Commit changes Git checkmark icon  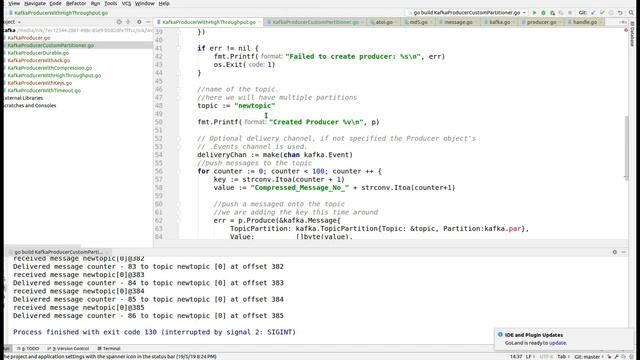pyautogui.click(x=602, y=13)
